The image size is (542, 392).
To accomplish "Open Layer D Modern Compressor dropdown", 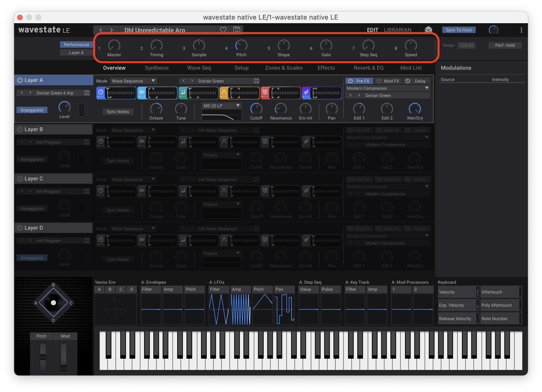I will pos(388,236).
